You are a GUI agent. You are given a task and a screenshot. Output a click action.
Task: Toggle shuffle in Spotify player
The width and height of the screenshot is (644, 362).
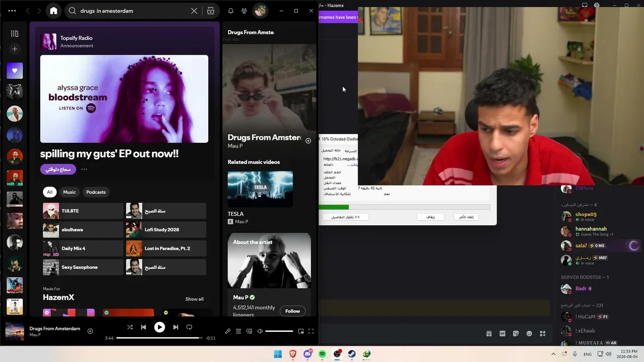click(x=130, y=327)
